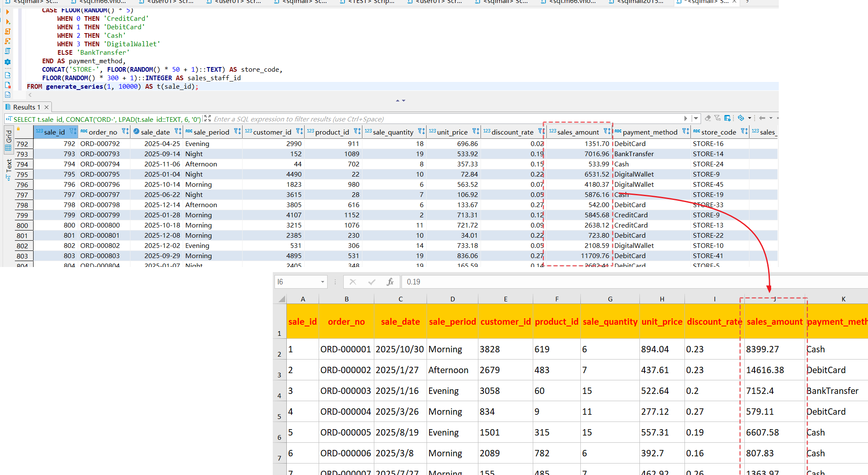The image size is (868, 475).
Task: Open the result set configuration icon
Action: [728, 118]
